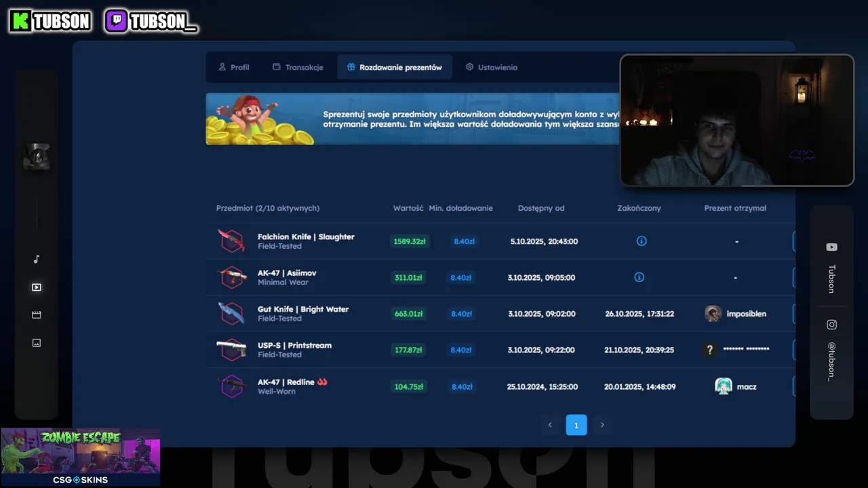
Task: Click the question mark hidden user avatar
Action: click(709, 350)
